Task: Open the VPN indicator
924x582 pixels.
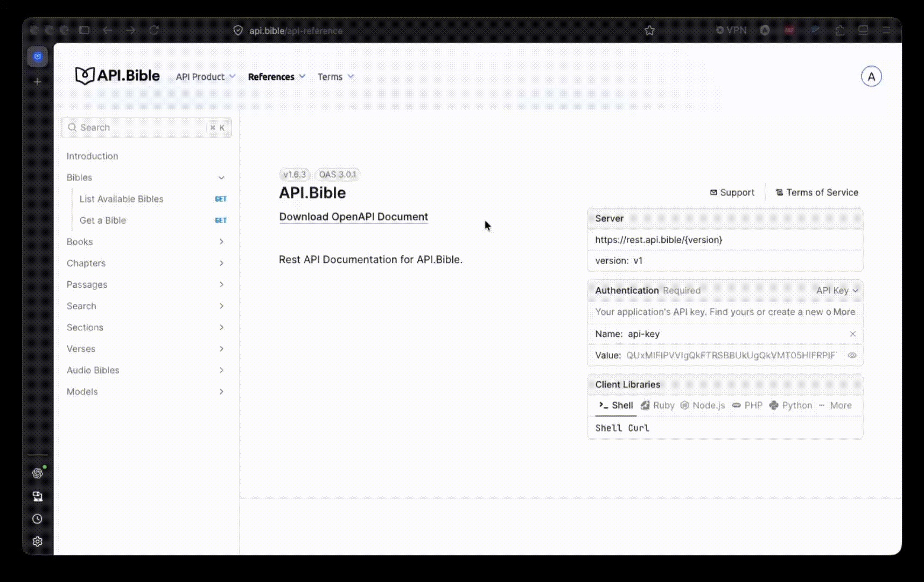Action: [731, 30]
